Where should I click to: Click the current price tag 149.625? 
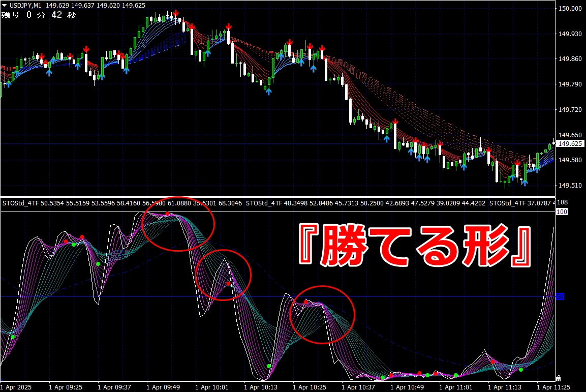coord(570,143)
